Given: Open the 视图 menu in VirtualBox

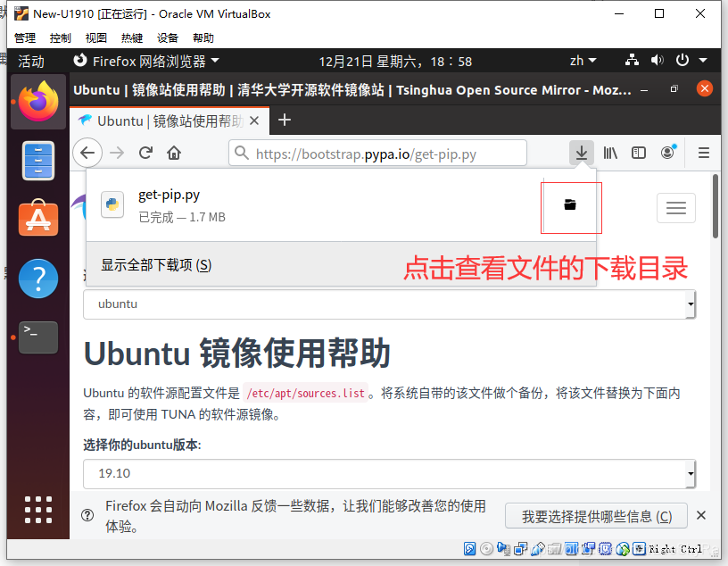Looking at the screenshot, I should click(x=96, y=38).
